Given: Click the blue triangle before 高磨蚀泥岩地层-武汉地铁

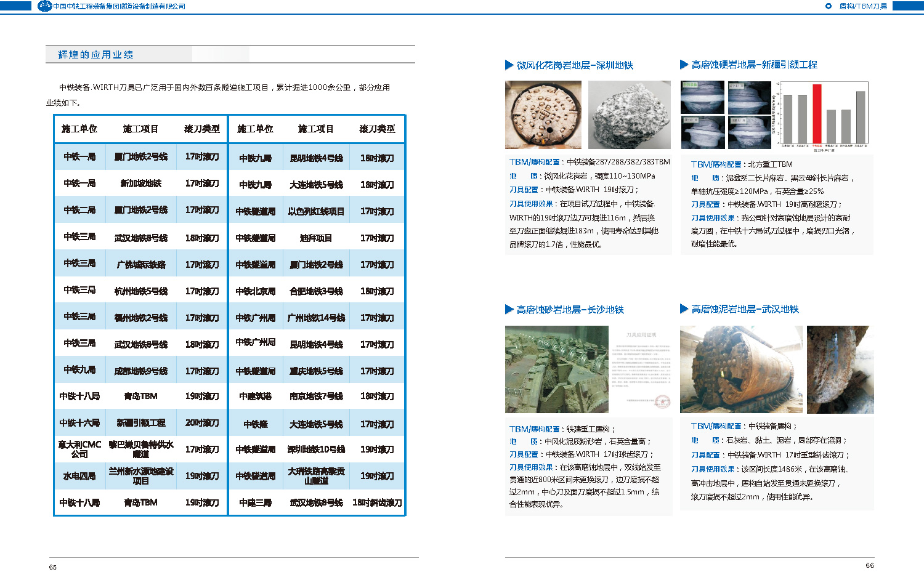Looking at the screenshot, I should [x=684, y=309].
